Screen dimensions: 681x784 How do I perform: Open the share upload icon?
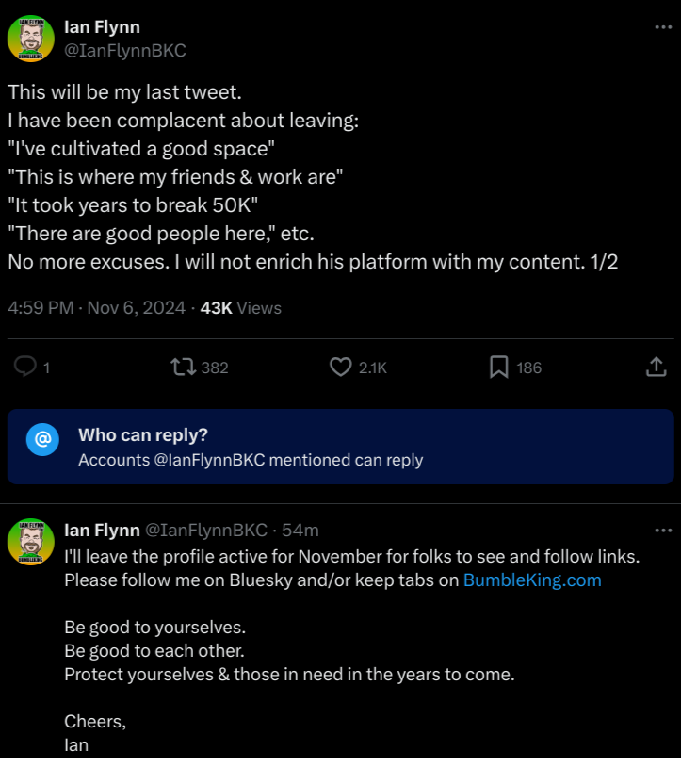(656, 367)
